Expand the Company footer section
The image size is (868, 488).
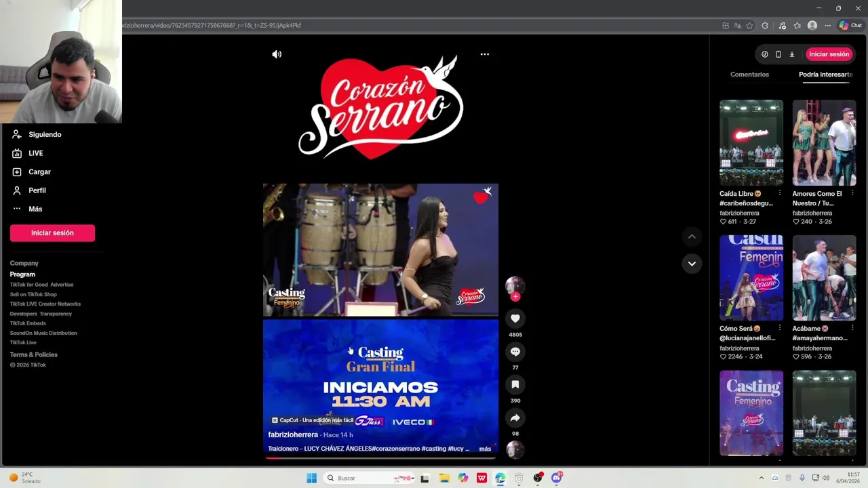click(x=24, y=263)
